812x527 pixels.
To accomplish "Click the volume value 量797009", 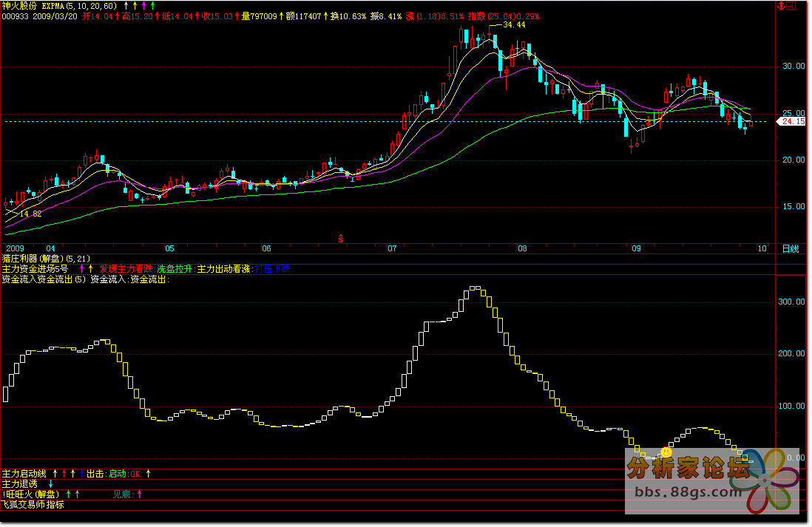I will click(x=259, y=16).
